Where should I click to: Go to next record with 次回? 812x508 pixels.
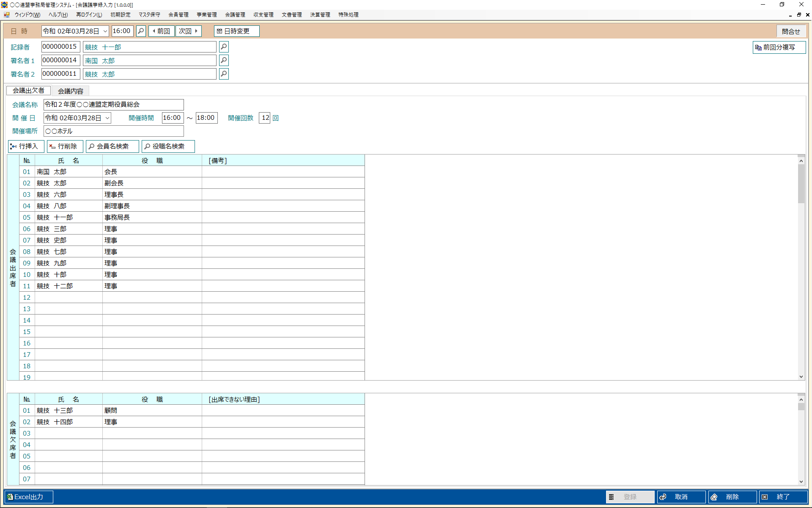188,31
